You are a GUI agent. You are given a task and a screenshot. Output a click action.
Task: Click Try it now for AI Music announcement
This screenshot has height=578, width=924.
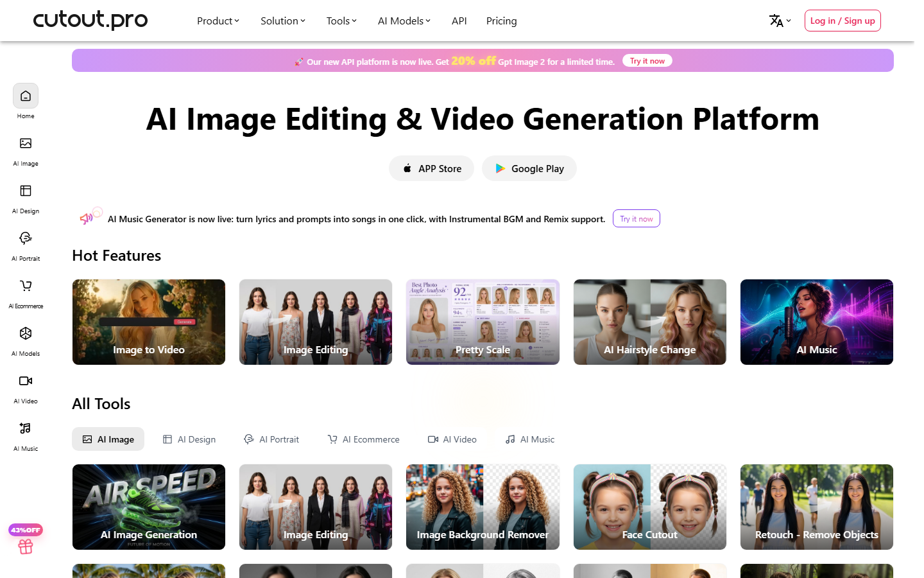click(637, 219)
